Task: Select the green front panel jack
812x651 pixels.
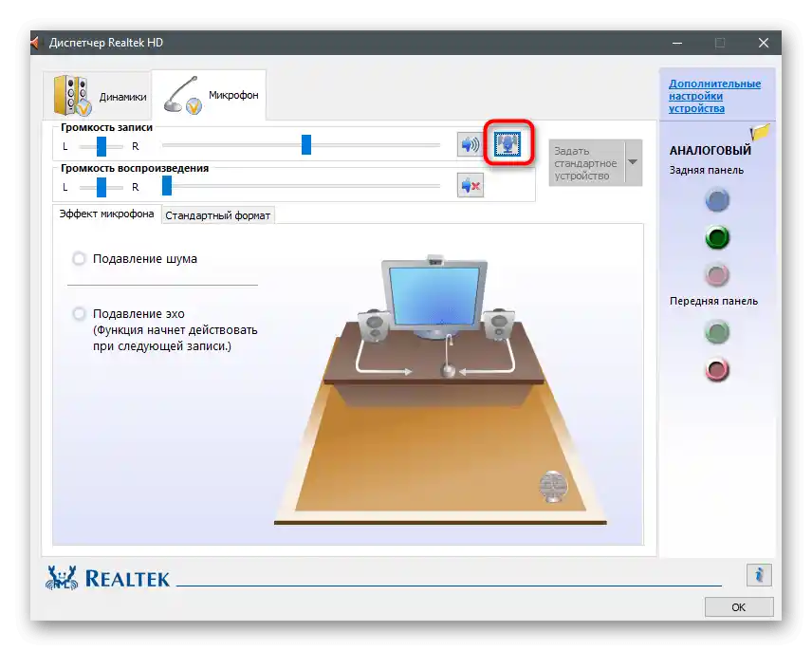Action: click(x=717, y=332)
